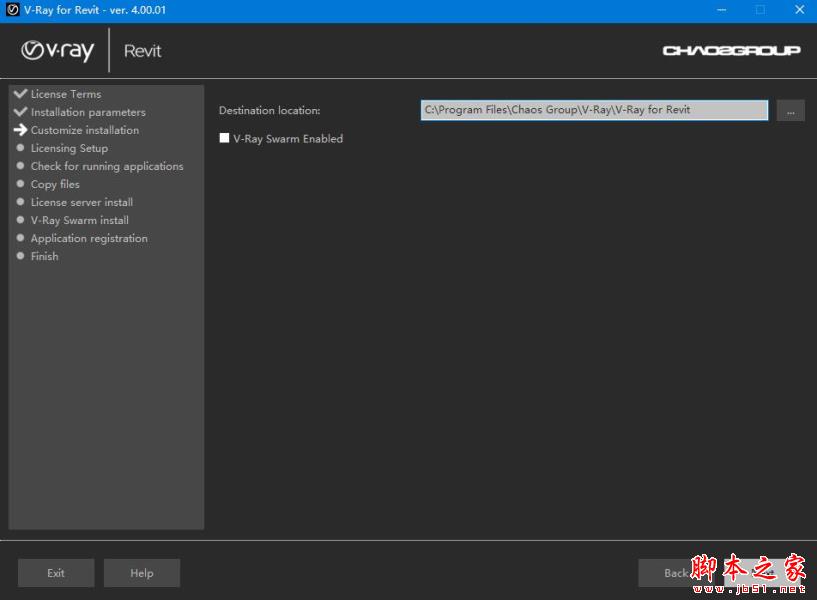The height and width of the screenshot is (600, 817).
Task: Click the V-Ray logo in the header
Action: tap(57, 51)
